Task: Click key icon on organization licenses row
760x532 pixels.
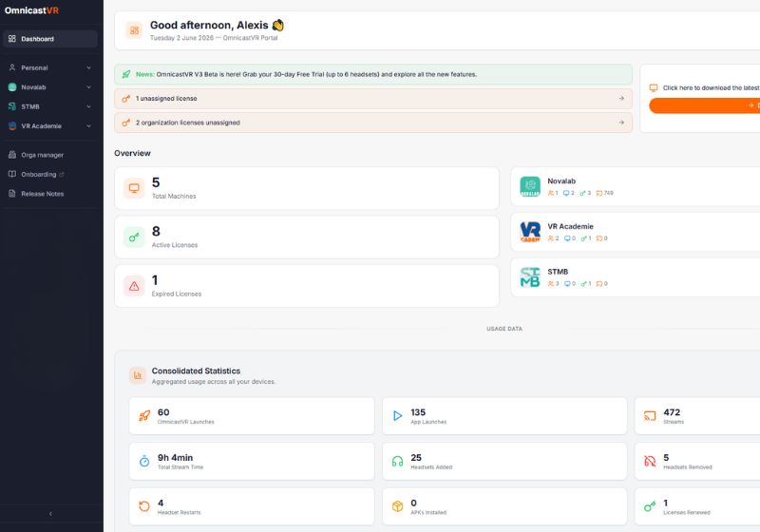Action: 126,123
